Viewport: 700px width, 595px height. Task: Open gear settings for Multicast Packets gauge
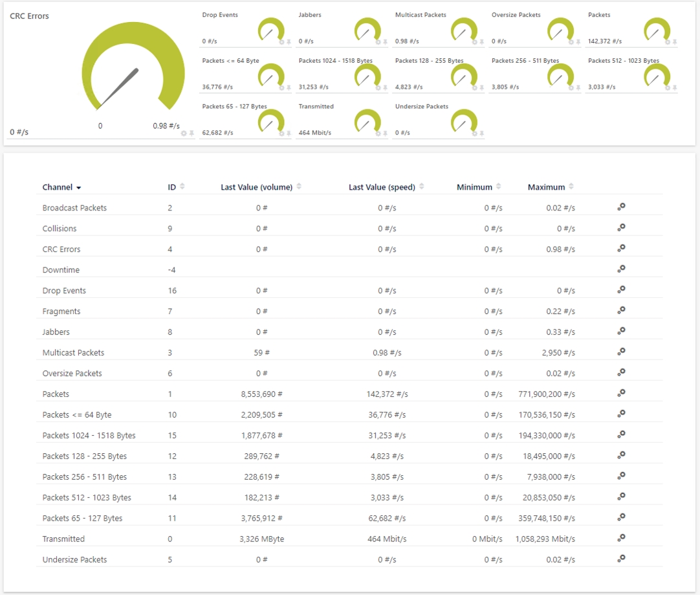pos(474,42)
